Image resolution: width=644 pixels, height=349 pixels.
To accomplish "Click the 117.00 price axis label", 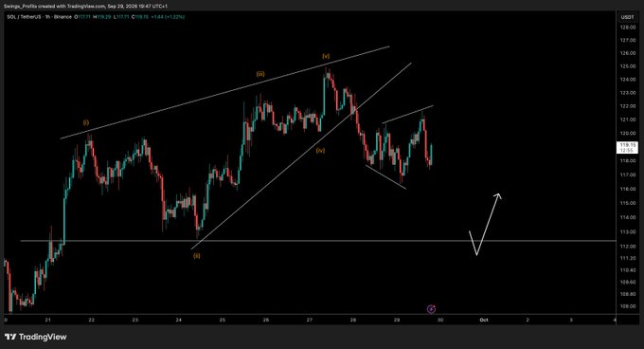I will [628, 174].
